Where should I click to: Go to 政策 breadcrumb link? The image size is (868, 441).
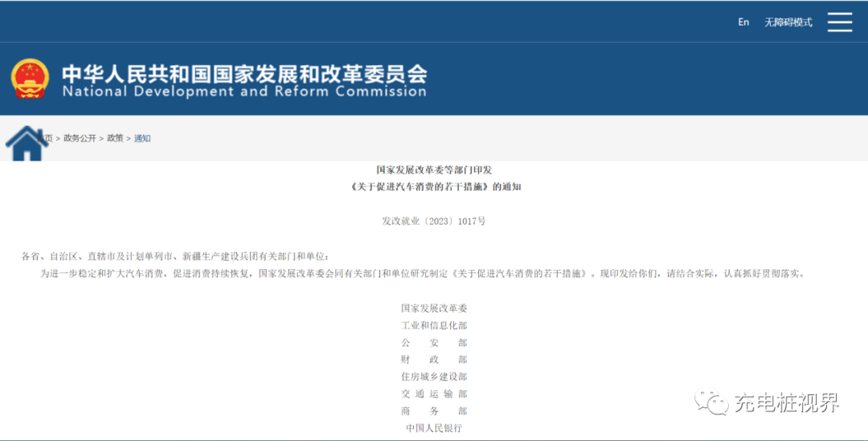(x=115, y=138)
